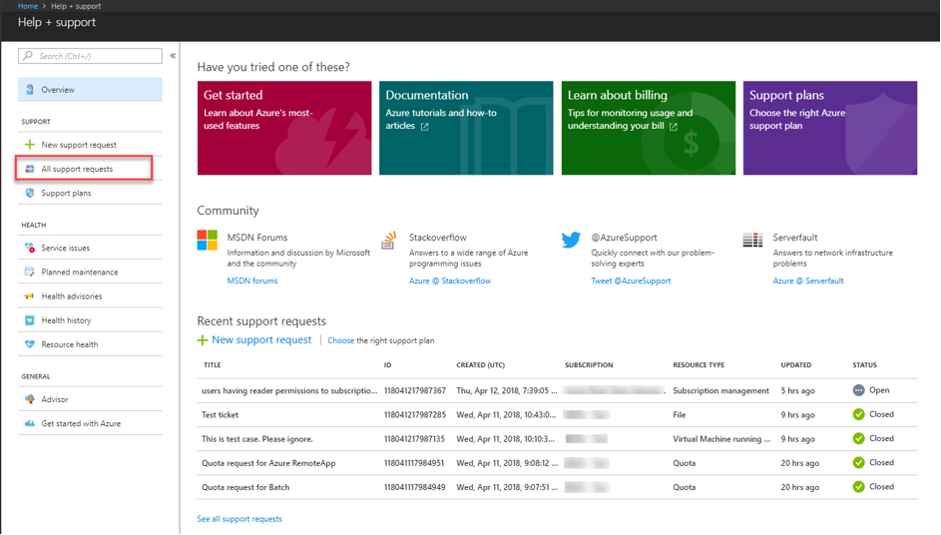Click the Advisor icon in General section
The height and width of the screenshot is (535, 941).
(x=30, y=399)
